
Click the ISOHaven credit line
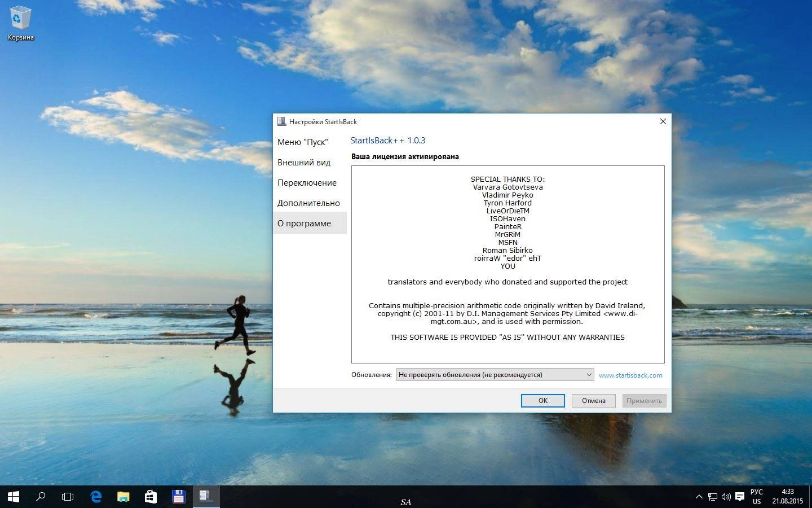click(507, 219)
